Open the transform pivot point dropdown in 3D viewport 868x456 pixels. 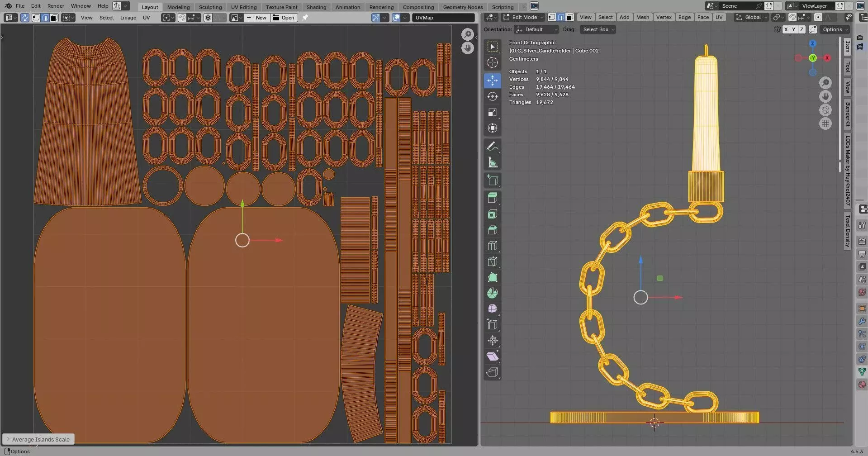tap(778, 17)
